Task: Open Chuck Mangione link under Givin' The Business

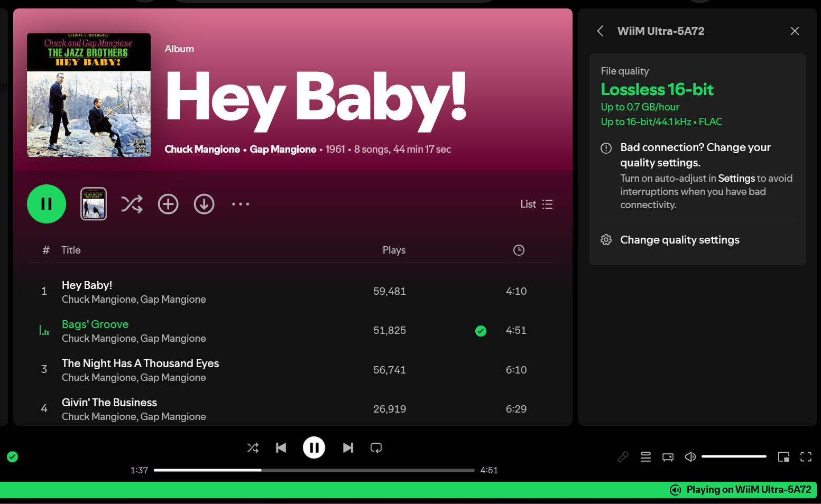Action: point(98,417)
